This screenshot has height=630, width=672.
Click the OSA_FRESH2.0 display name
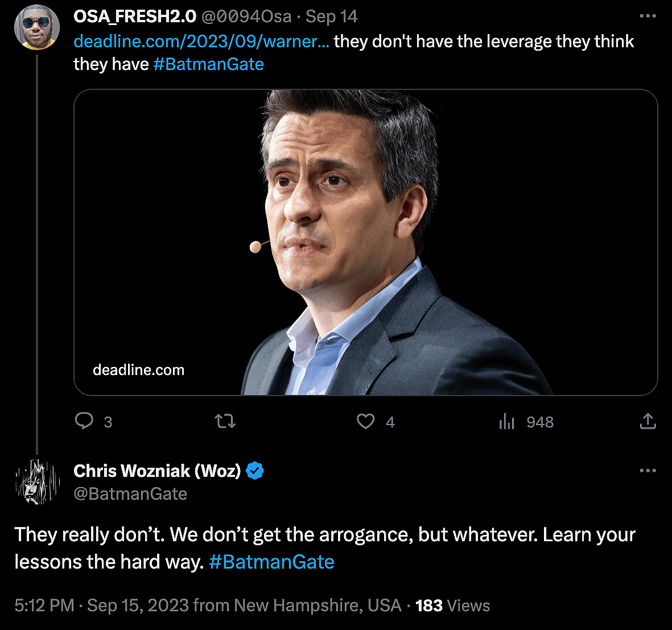[x=135, y=17]
